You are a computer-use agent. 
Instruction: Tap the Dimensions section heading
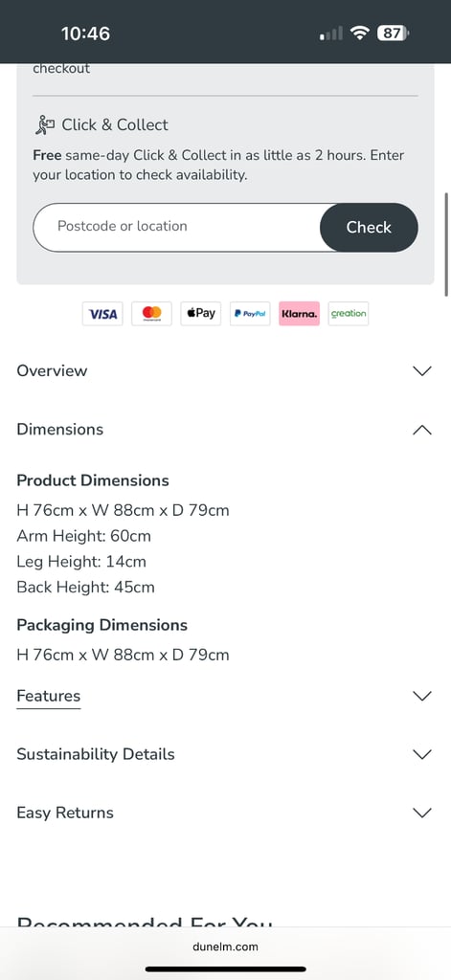click(x=60, y=430)
